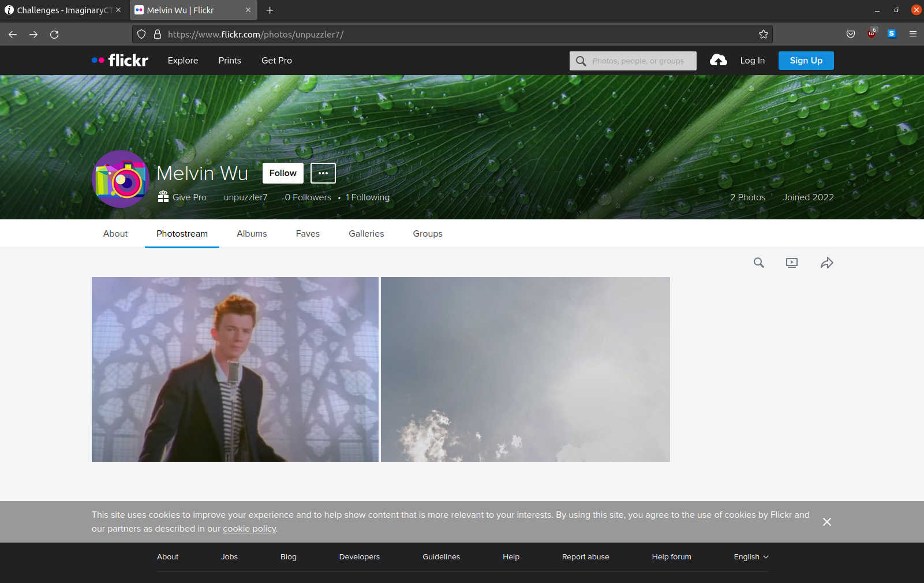924x583 pixels.
Task: Follow Melvin Wu
Action: pyautogui.click(x=283, y=173)
